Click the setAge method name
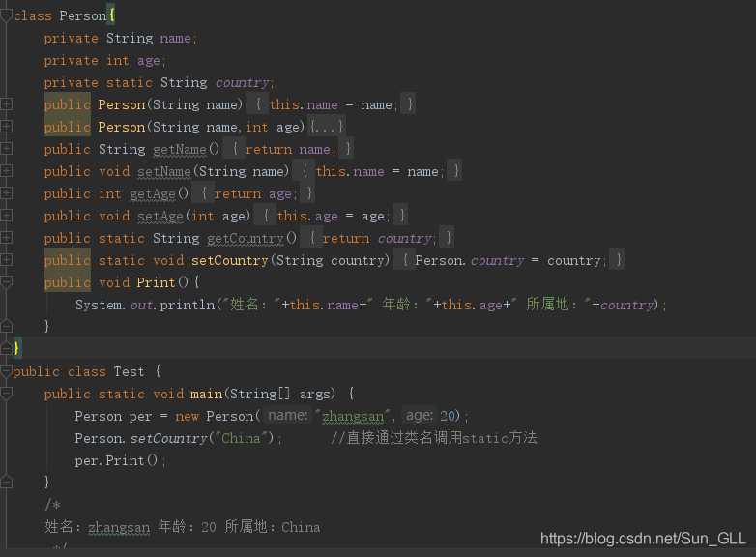 click(160, 216)
